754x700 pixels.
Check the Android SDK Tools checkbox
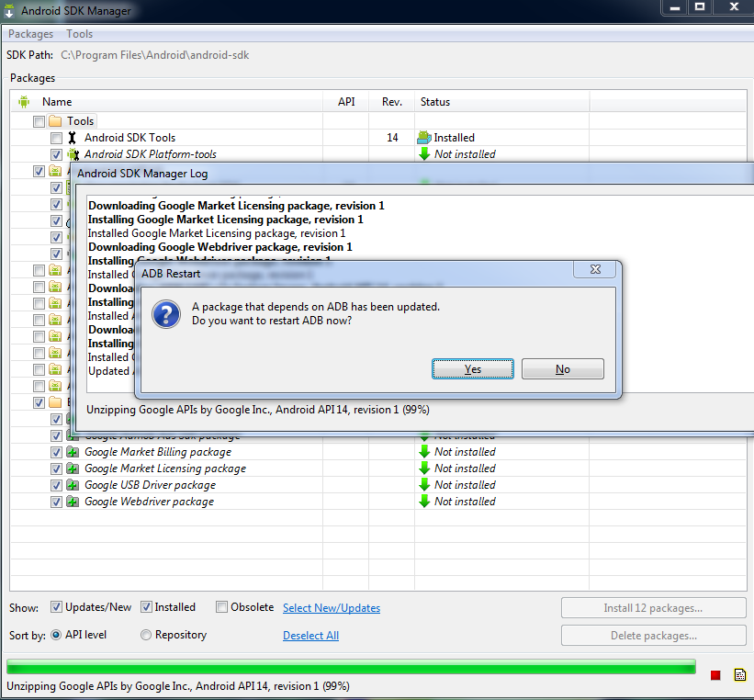click(x=56, y=138)
